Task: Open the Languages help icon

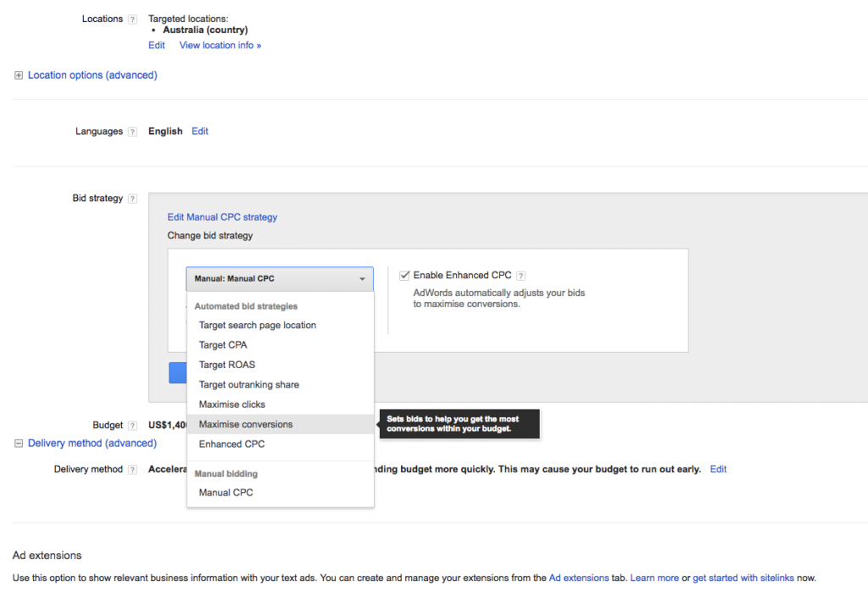Action: (x=132, y=131)
